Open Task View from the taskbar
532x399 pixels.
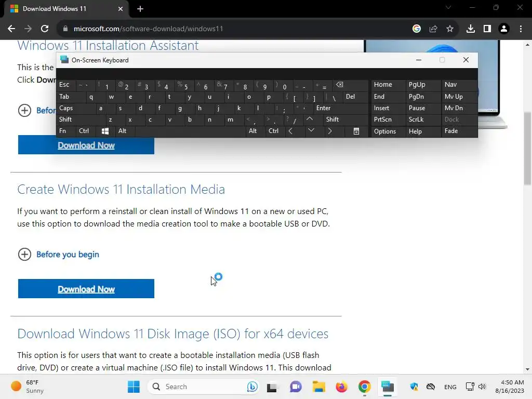click(272, 387)
